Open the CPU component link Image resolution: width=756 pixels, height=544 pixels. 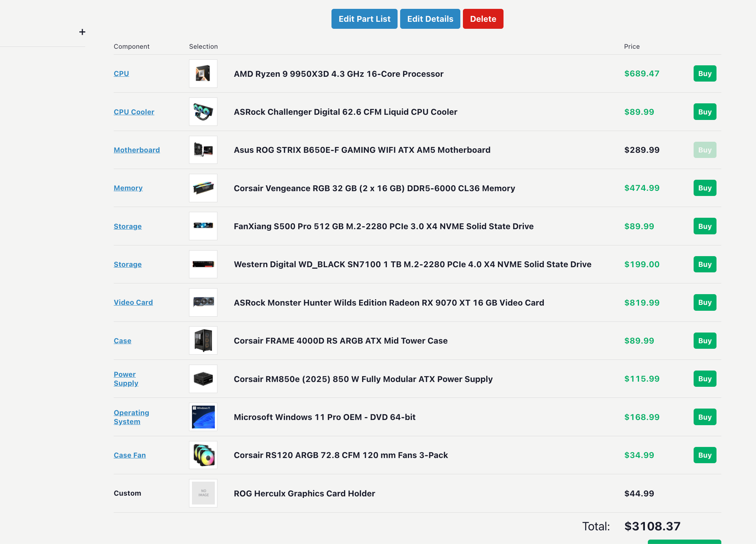(x=121, y=73)
